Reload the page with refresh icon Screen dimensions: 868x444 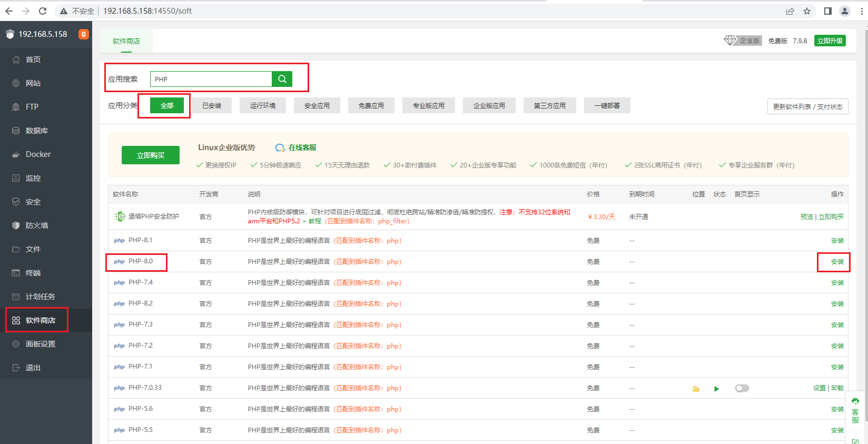pyautogui.click(x=43, y=11)
